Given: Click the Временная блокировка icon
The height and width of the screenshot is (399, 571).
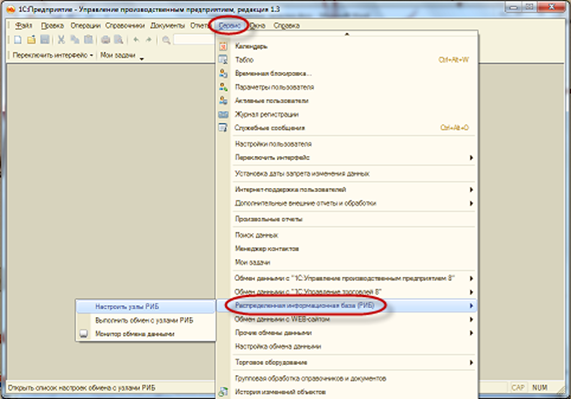Looking at the screenshot, I should click(223, 74).
